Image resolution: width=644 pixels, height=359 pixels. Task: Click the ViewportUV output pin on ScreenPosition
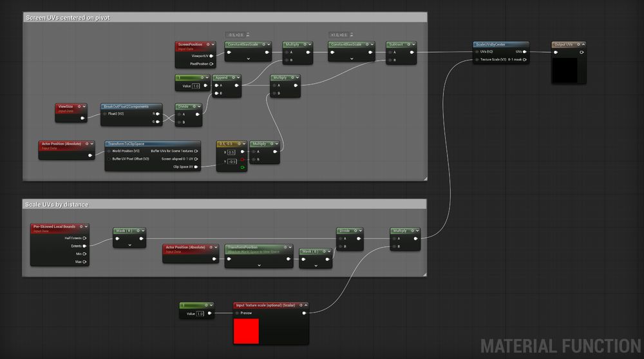point(211,56)
